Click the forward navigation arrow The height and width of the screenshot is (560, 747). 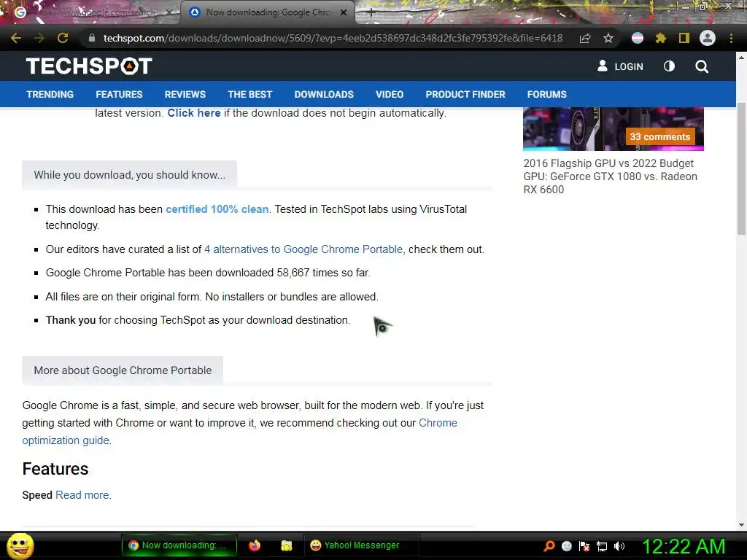pos(39,38)
